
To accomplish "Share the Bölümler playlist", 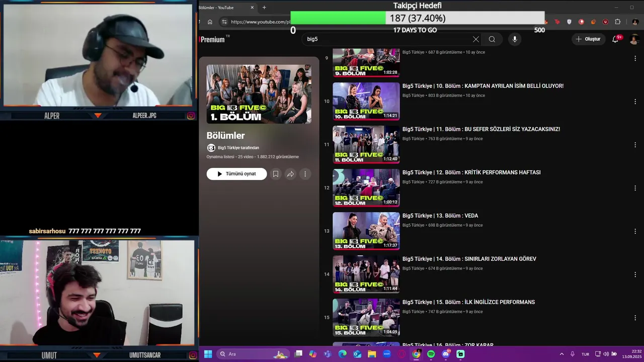I will tap(290, 174).
